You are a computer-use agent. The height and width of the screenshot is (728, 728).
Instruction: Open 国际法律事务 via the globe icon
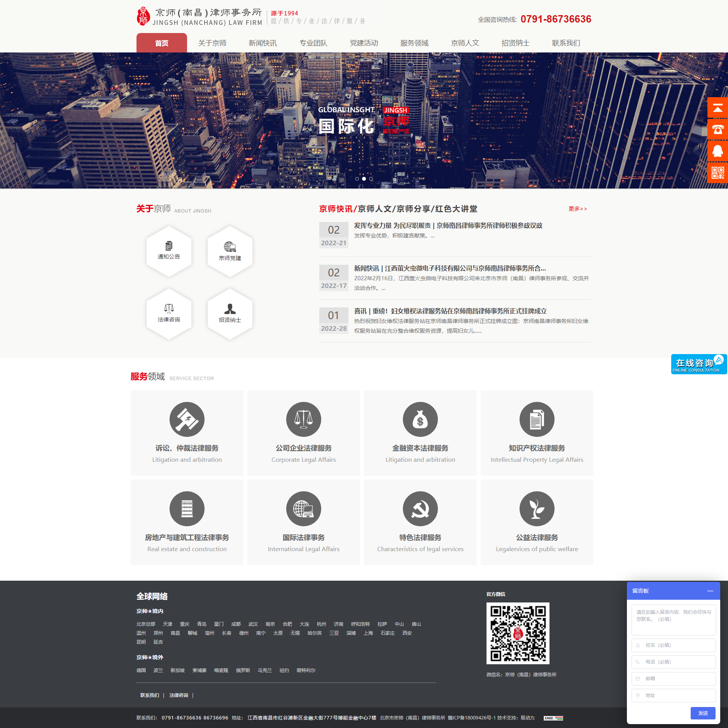click(303, 509)
